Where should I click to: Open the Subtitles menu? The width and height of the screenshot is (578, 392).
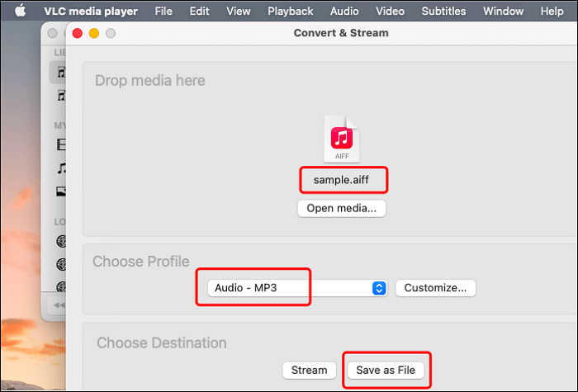[443, 12]
